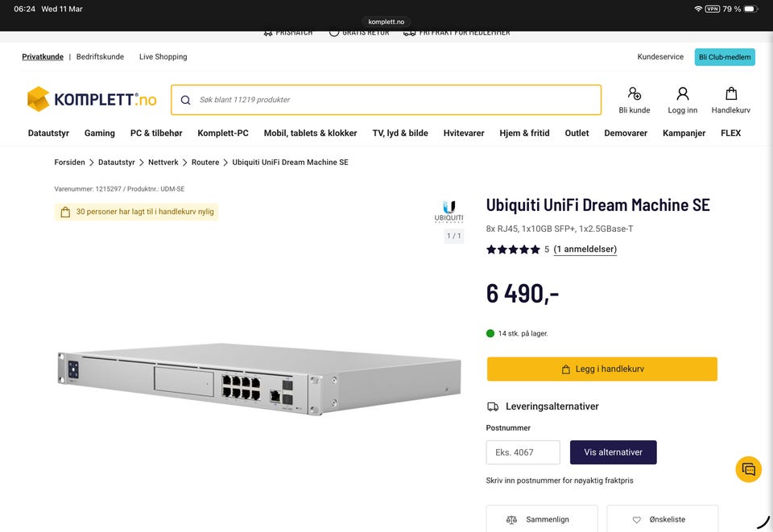Open the yellow chat bubble icon
This screenshot has height=532, width=773.
748,469
